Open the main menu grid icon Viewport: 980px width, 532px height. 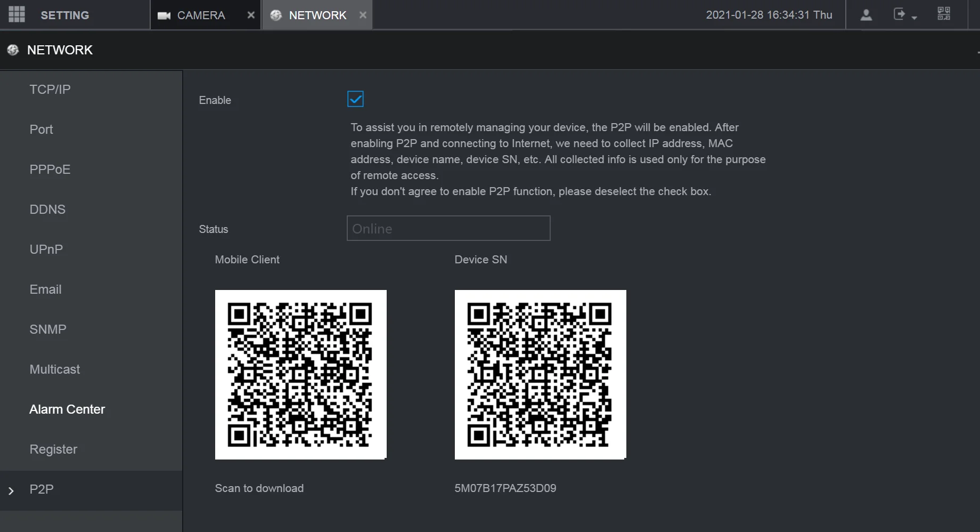17,14
